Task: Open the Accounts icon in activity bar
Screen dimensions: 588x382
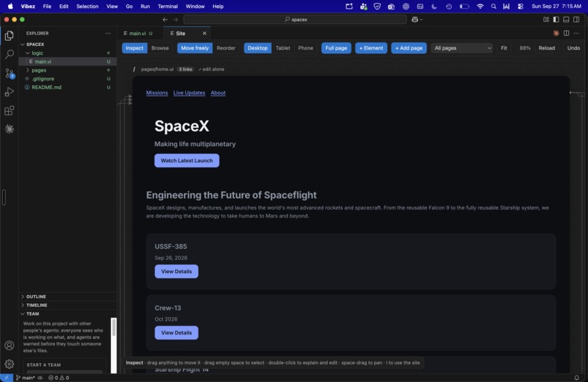Action: tap(9, 345)
